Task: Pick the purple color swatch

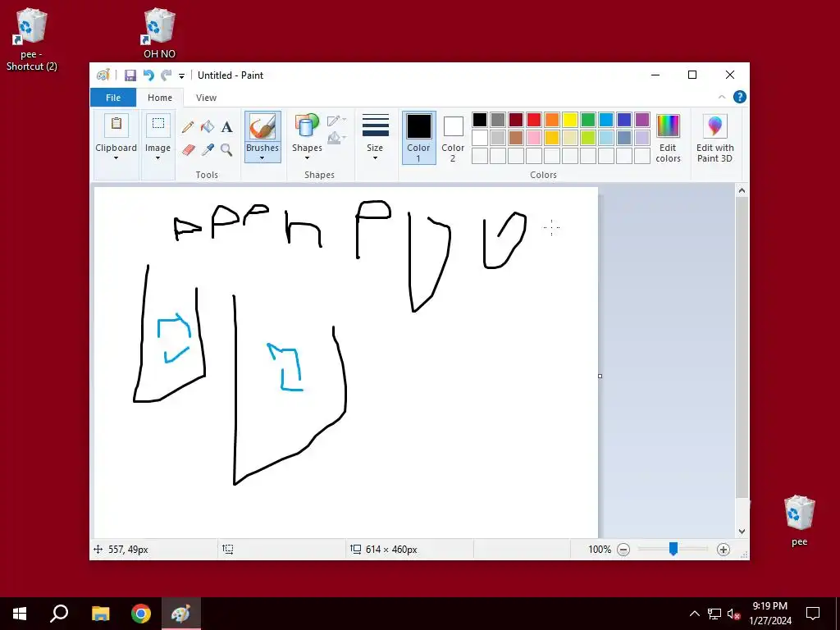Action: pos(642,120)
